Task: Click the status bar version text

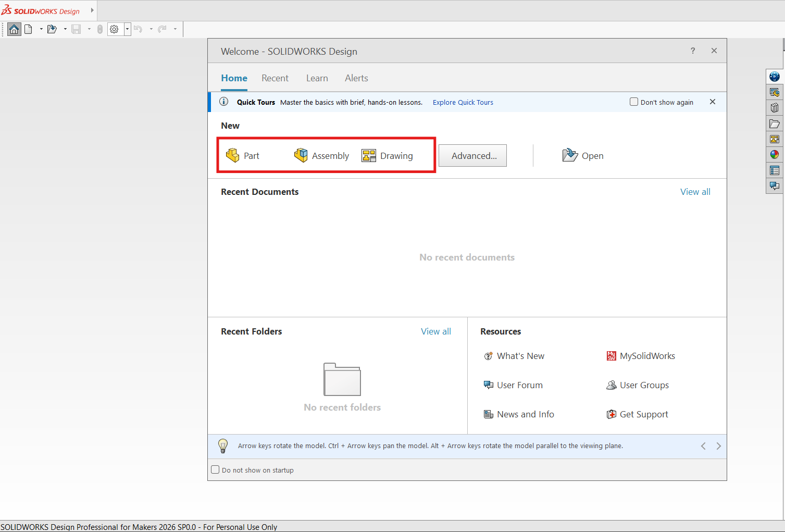Action: pyautogui.click(x=139, y=527)
